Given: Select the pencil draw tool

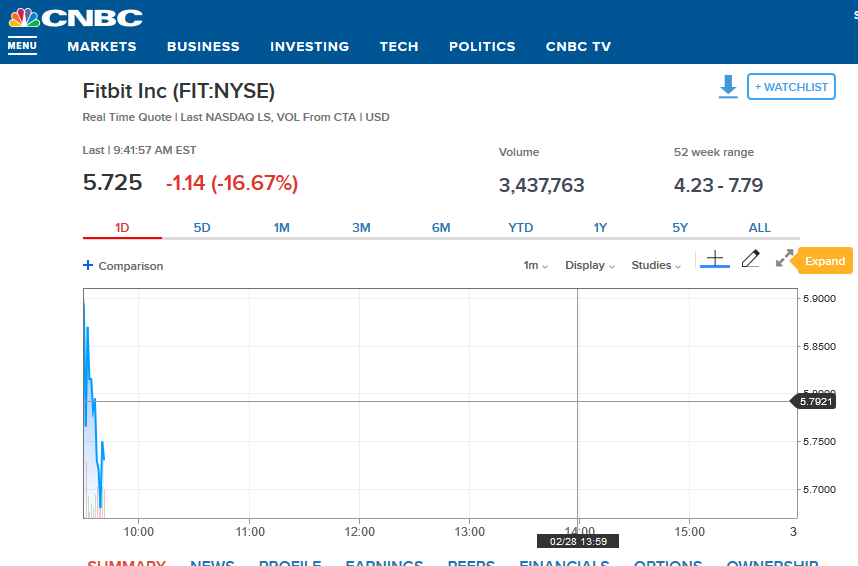Looking at the screenshot, I should 751,258.
